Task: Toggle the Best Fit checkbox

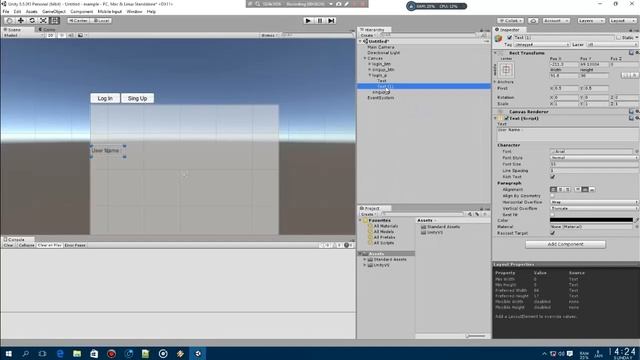Action: tap(553, 215)
